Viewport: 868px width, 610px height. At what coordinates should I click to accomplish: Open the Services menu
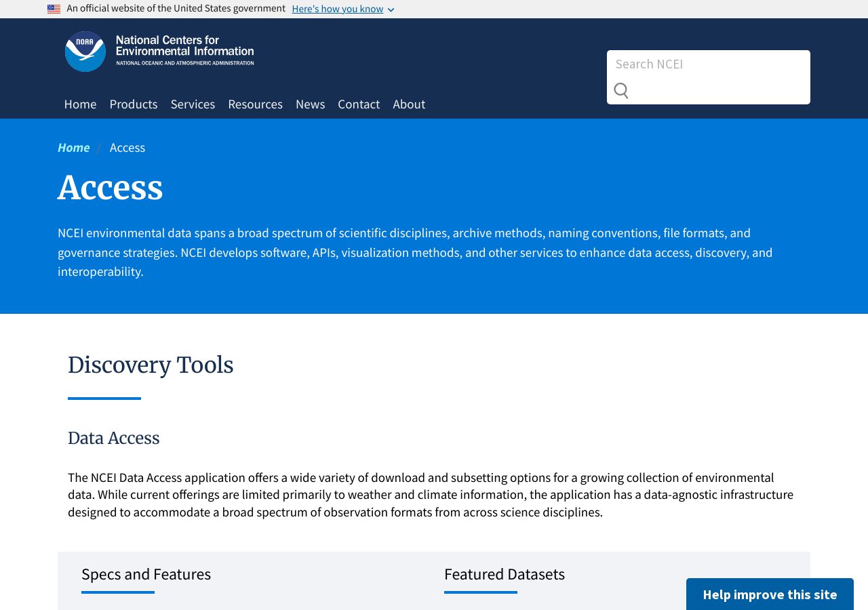tap(193, 104)
